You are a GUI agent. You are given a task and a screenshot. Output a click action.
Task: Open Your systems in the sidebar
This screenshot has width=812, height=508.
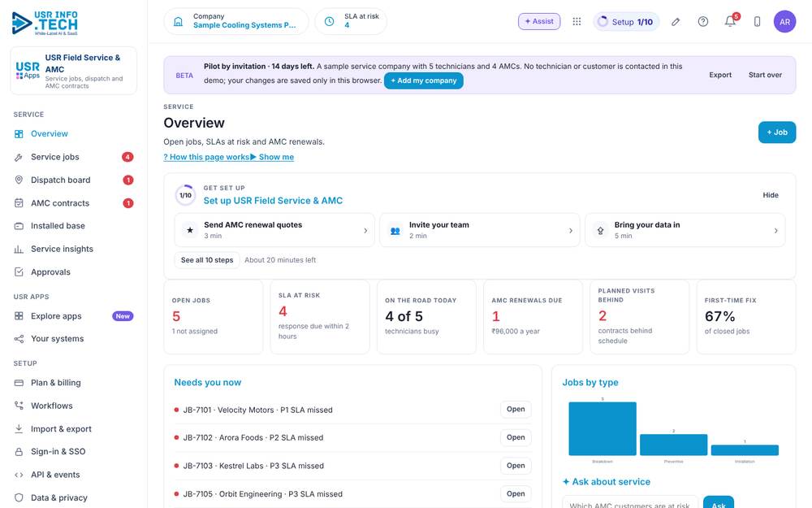74,339
